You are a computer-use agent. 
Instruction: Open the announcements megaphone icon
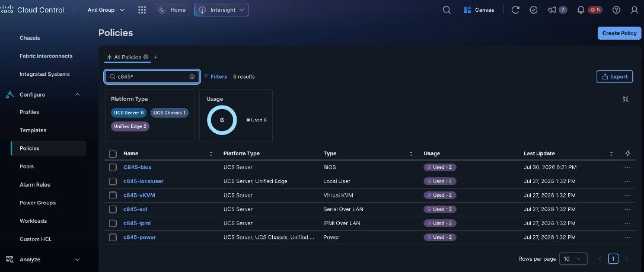click(551, 10)
